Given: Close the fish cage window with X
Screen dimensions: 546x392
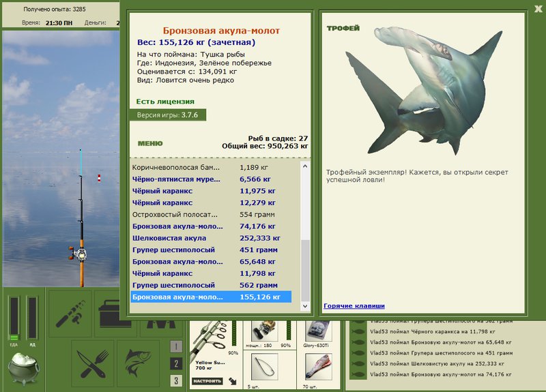Looking at the screenshot, I should pos(538,9).
